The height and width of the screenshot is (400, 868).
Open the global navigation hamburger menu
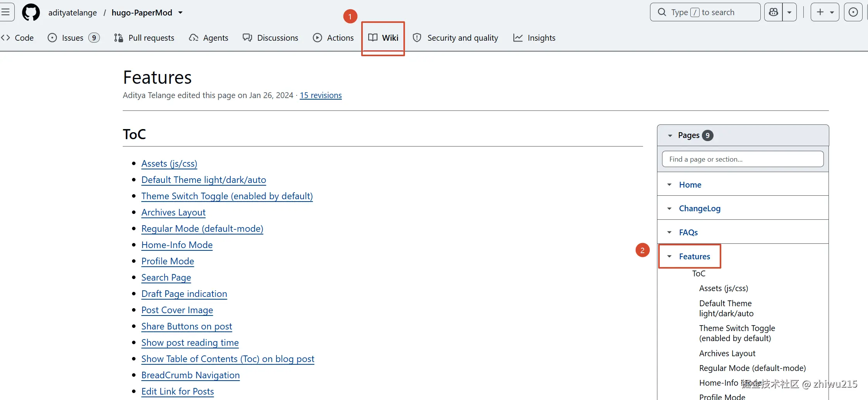(x=6, y=12)
